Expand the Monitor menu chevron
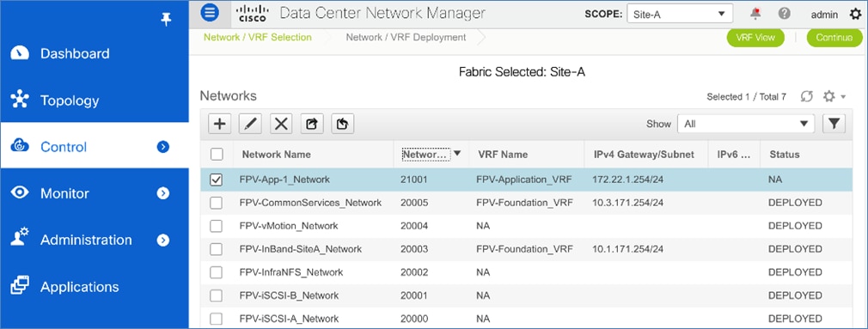Image resolution: width=868 pixels, height=329 pixels. [162, 193]
